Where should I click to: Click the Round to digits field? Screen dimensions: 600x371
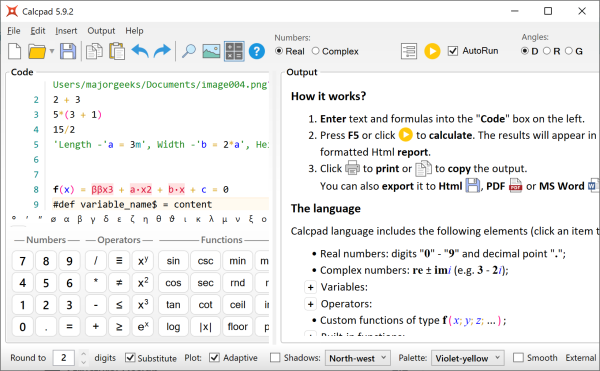(x=64, y=358)
